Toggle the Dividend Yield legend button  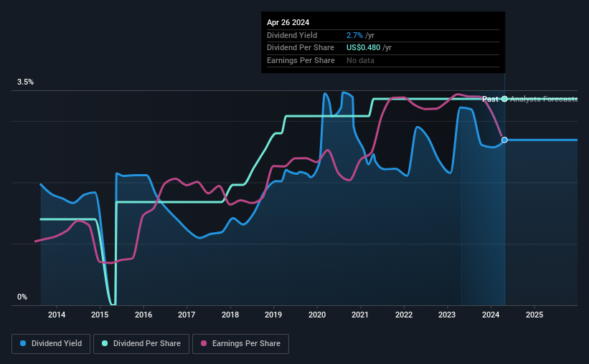point(51,344)
